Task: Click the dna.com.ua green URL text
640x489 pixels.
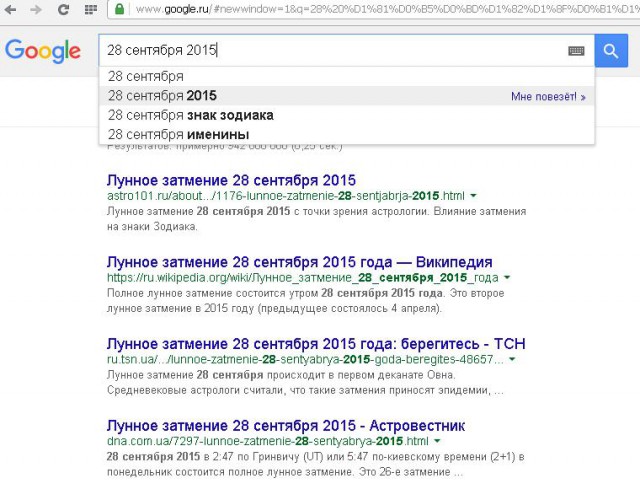Action: pyautogui.click(x=268, y=441)
